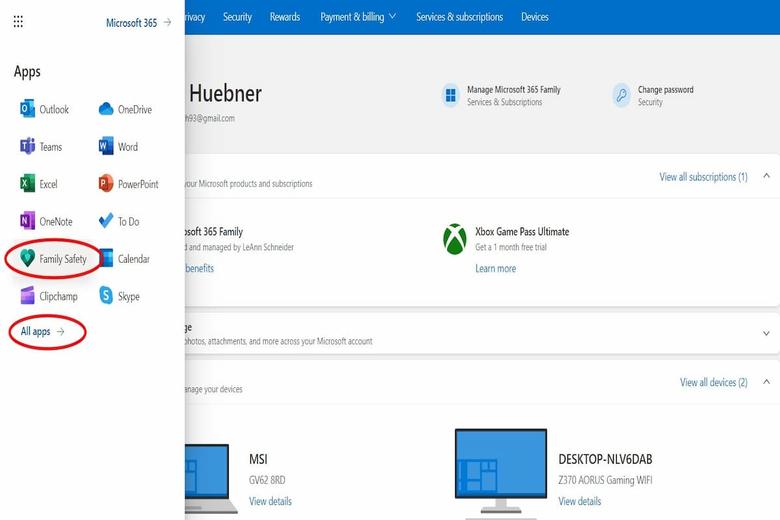The height and width of the screenshot is (520, 780).
Task: Open the Word app icon
Action: coord(106,147)
